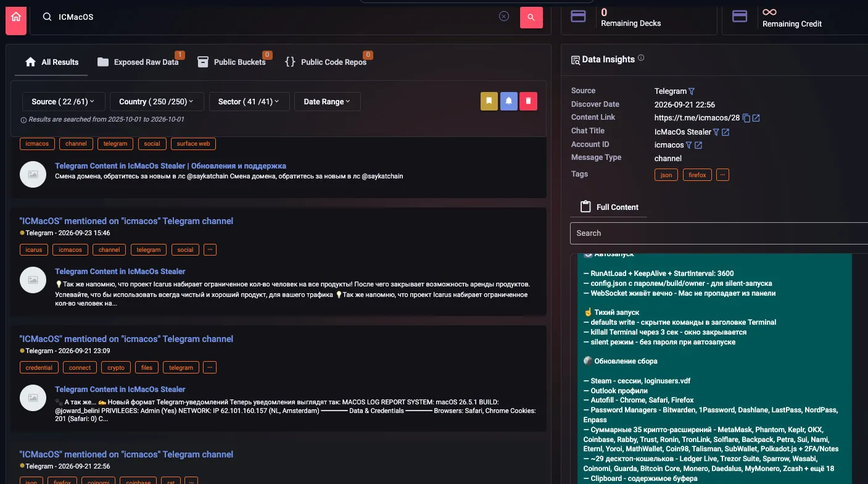This screenshot has width=868, height=484.
Task: Expand the Date Range dropdown
Action: click(328, 102)
